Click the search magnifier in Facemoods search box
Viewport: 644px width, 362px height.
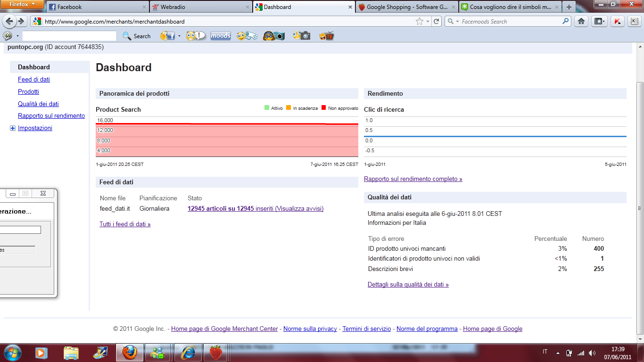566,21
